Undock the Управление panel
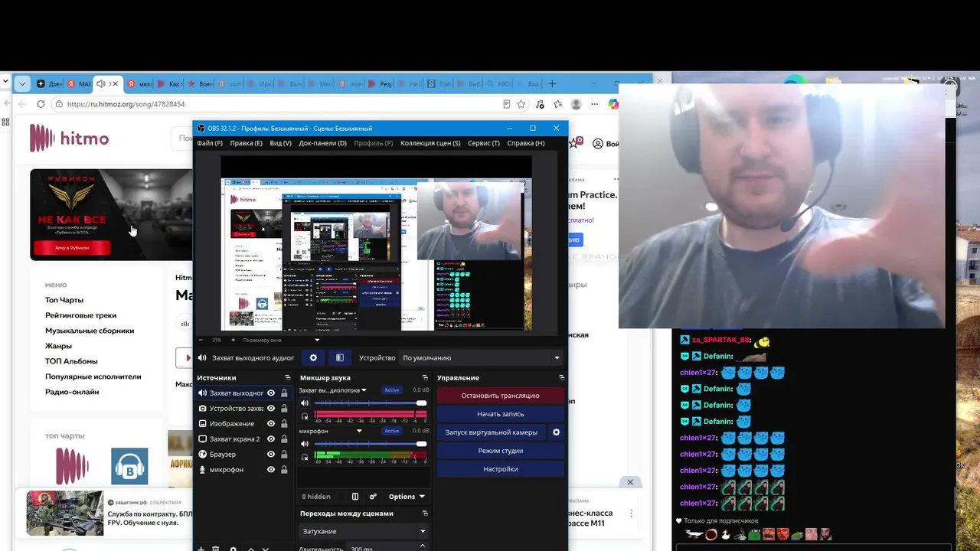The width and height of the screenshot is (980, 551). [x=562, y=378]
